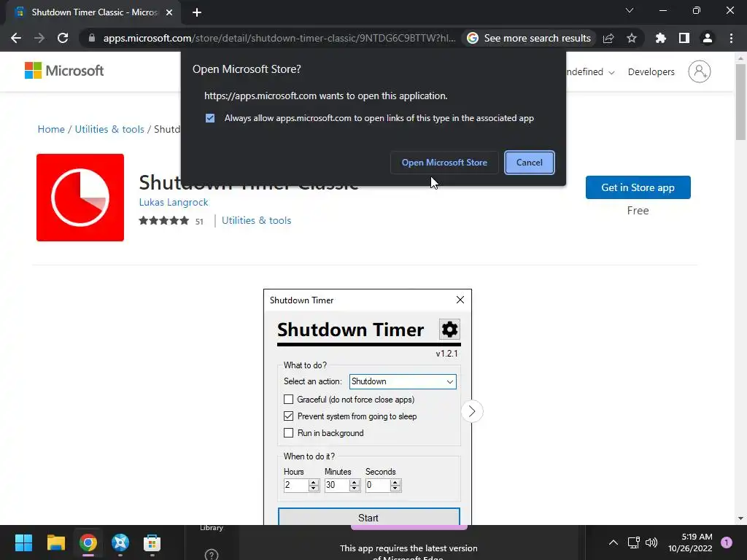Screen dimensions: 747x560
Task: Close the Shutdown Timer screenshot window
Action: click(x=460, y=300)
